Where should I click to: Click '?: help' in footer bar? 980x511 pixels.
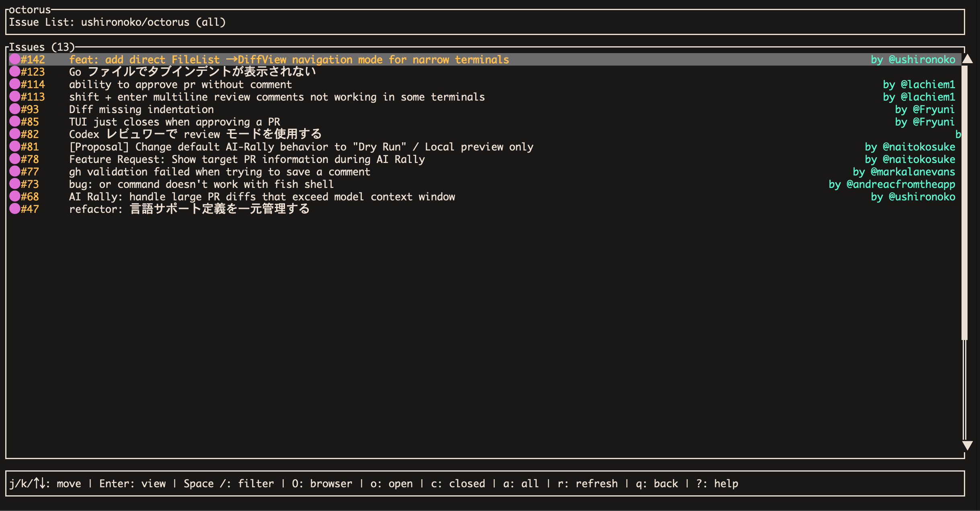click(717, 483)
